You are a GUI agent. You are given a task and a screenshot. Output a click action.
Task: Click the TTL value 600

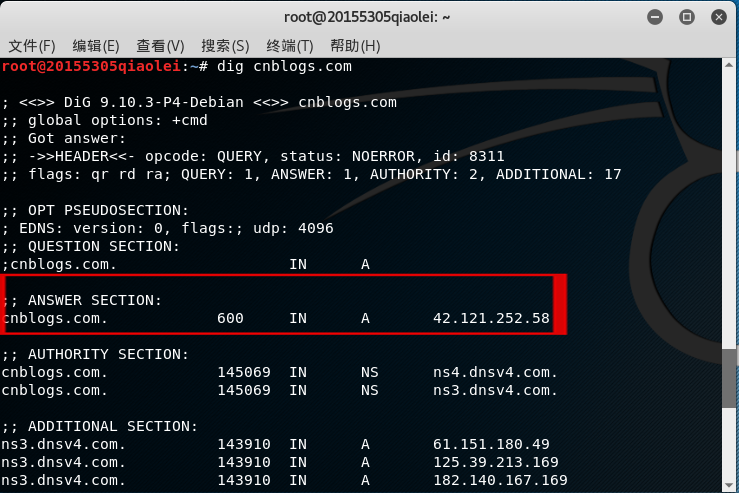pyautogui.click(x=230, y=318)
